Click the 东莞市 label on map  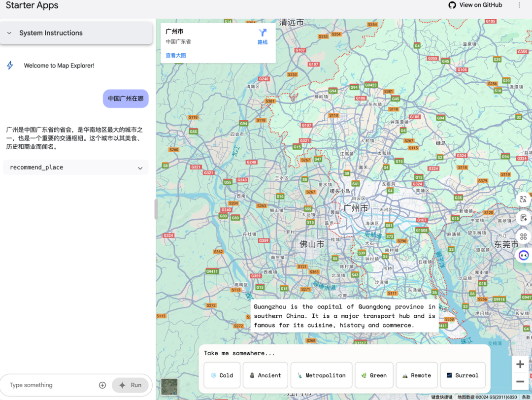(x=506, y=244)
